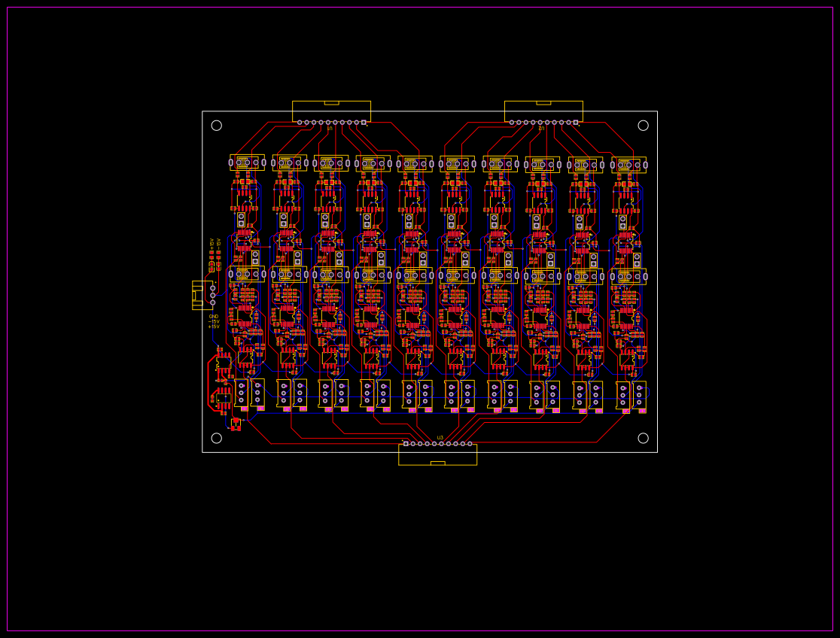Select the SOIC IC near bottom-left corner
The width and height of the screenshot is (840, 638).
click(224, 398)
